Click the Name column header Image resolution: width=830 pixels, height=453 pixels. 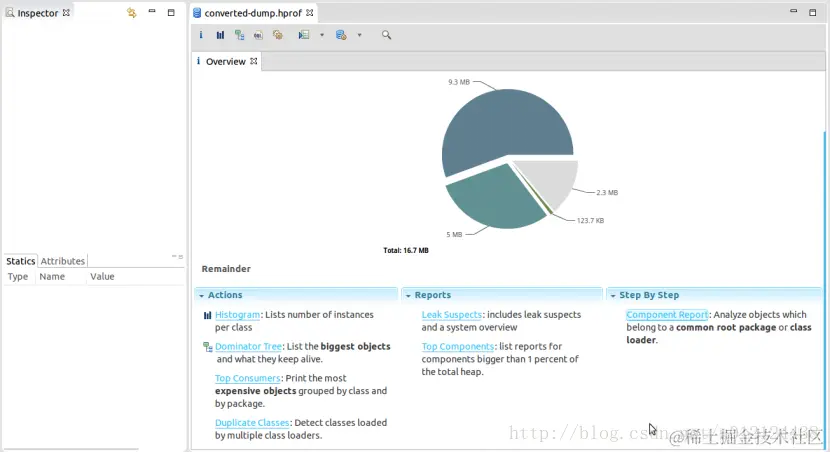point(52,276)
